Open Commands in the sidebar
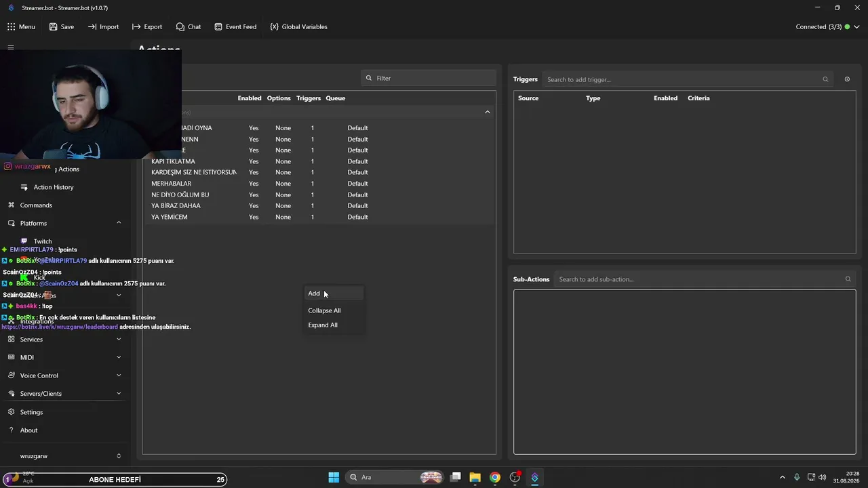The height and width of the screenshot is (488, 868). [x=36, y=205]
